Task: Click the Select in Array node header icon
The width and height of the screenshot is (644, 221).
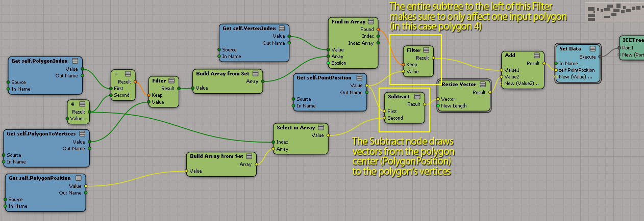Action: pyautogui.click(x=321, y=127)
